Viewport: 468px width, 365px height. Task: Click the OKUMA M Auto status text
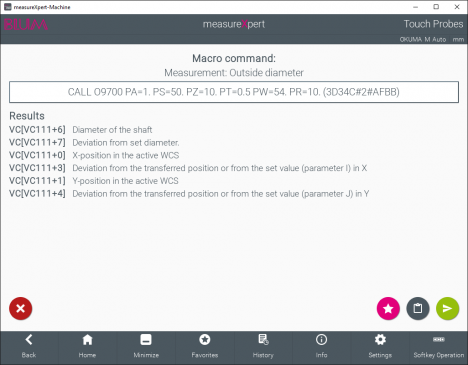tap(423, 39)
